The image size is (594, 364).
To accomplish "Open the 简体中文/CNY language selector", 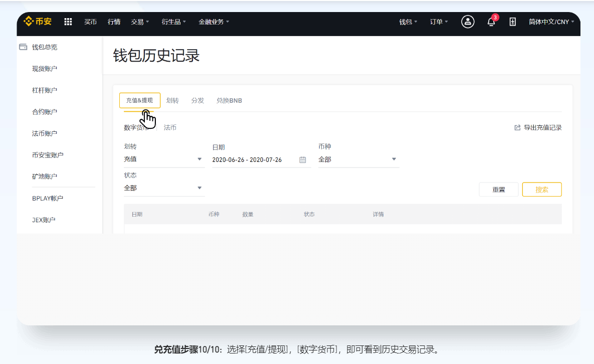I will [551, 22].
